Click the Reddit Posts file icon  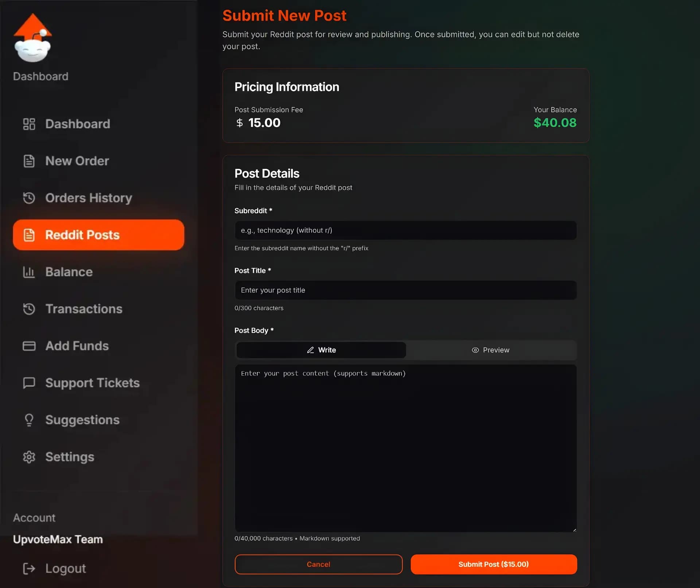point(29,235)
